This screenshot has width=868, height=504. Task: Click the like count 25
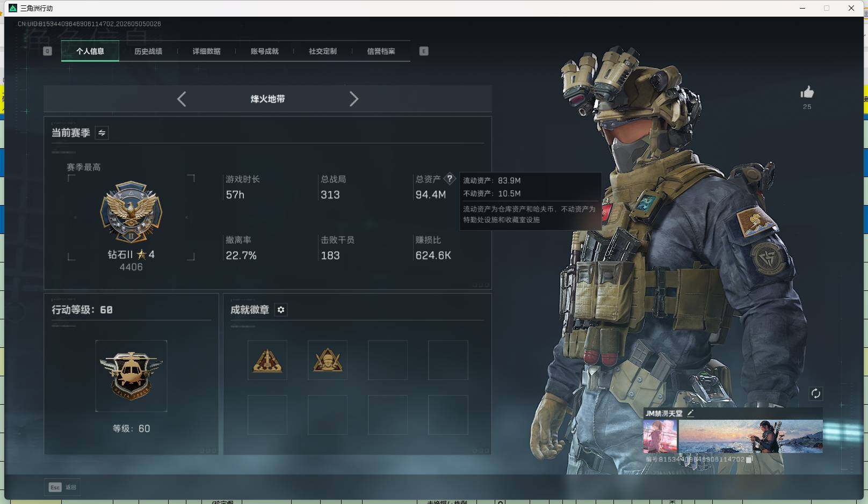(807, 107)
